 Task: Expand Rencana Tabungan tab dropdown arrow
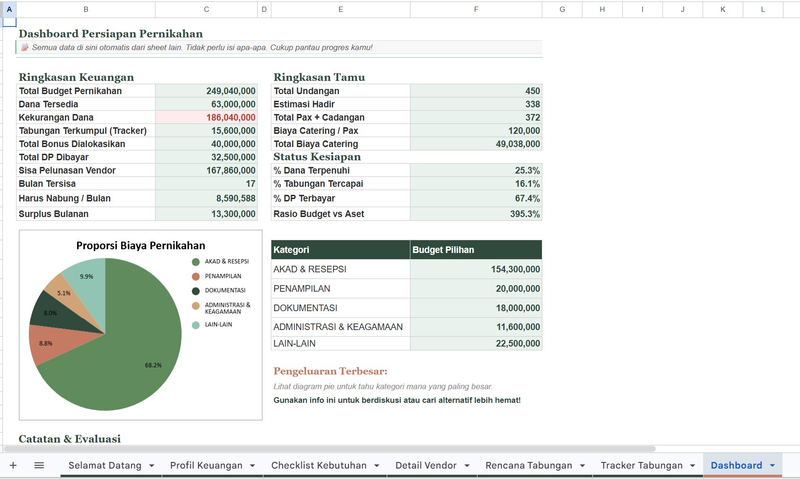(x=582, y=466)
